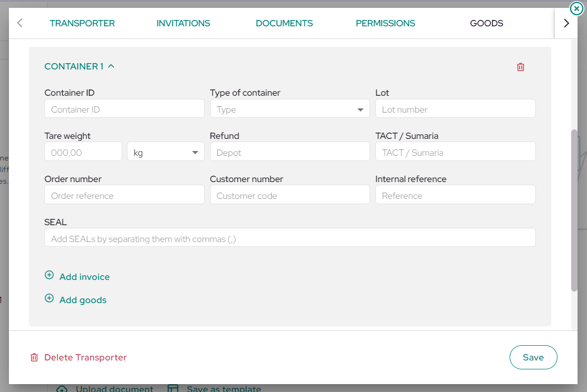587x392 pixels.
Task: Click the Save button
Action: click(533, 357)
